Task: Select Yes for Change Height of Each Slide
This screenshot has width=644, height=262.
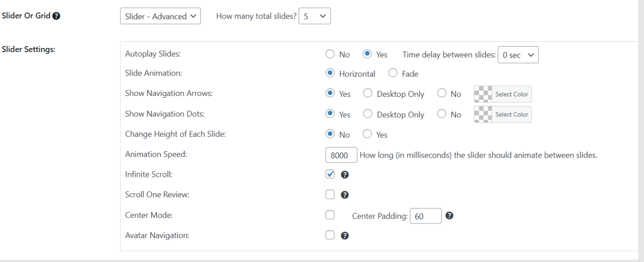Action: pyautogui.click(x=367, y=134)
